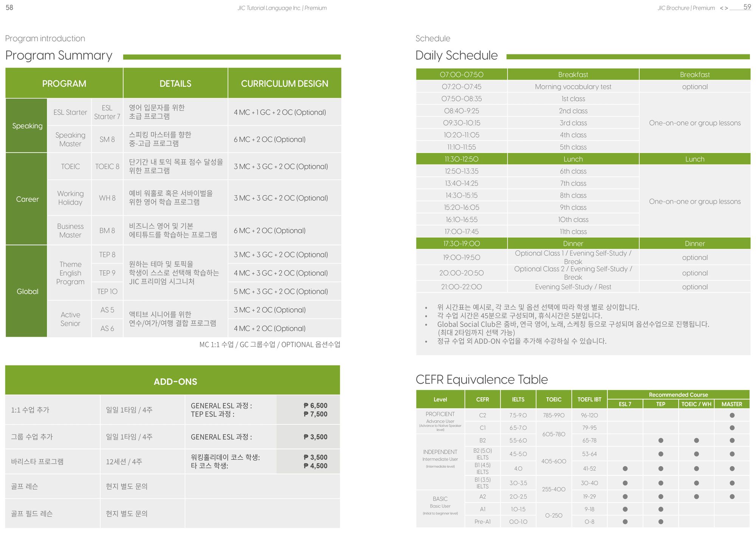Image resolution: width=756 pixels, height=534 pixels.
Task: Click the '11:30-12:50' Lunch time slot
Action: [462, 159]
